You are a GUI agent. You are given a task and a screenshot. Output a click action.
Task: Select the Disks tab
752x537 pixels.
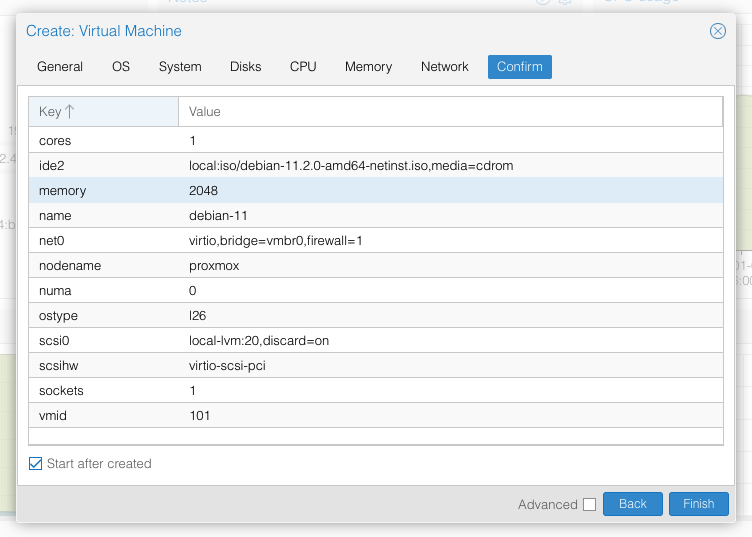click(x=245, y=67)
